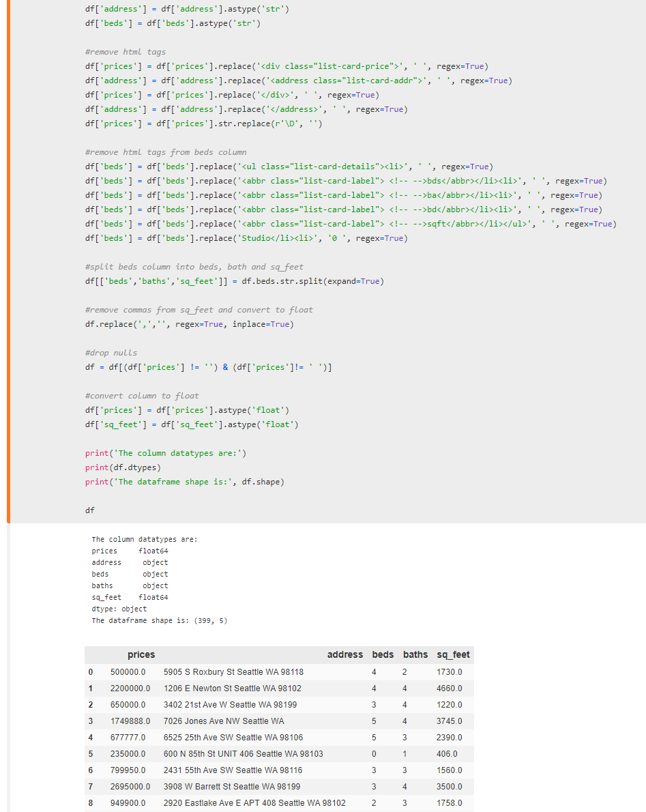646x812 pixels.
Task: Click price cell 949900.0
Action: click(x=128, y=803)
